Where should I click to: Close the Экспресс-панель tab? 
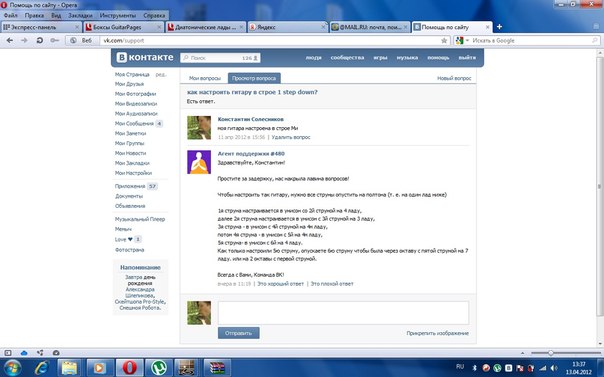point(77,27)
